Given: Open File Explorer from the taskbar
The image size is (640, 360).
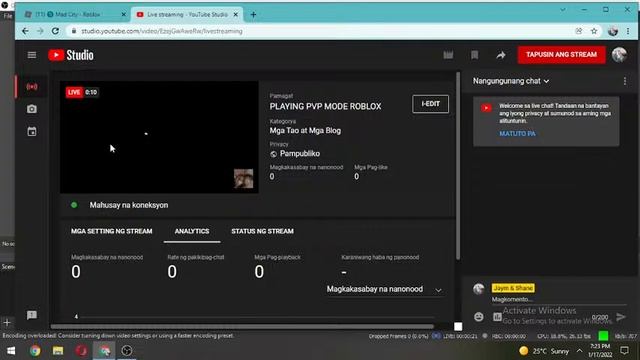Looking at the screenshot, I should [x=58, y=351].
